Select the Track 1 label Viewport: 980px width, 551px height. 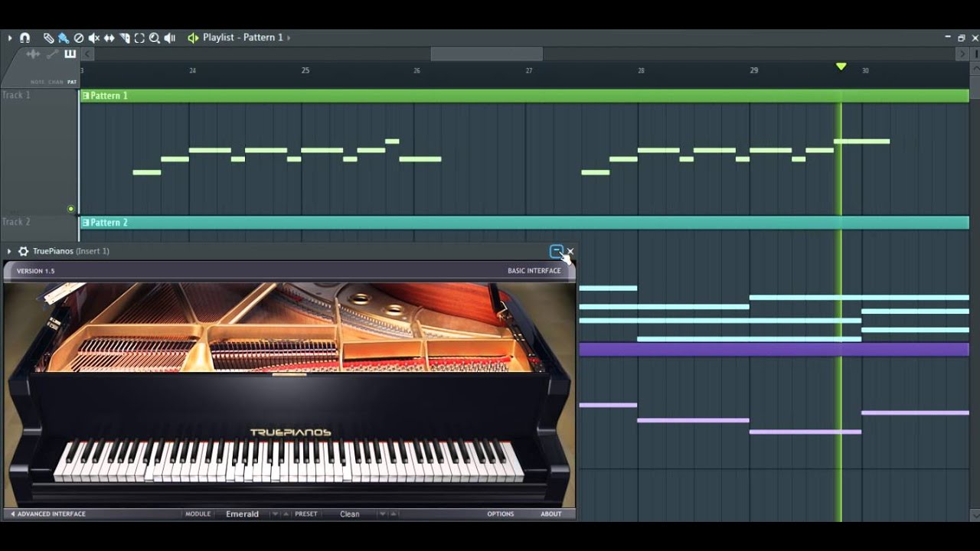16,95
